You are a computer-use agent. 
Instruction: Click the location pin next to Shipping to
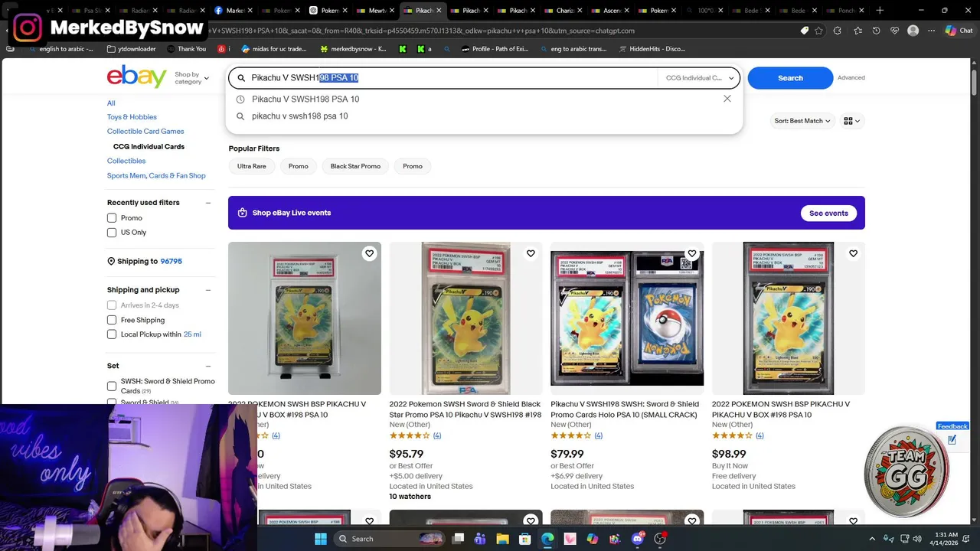click(111, 261)
